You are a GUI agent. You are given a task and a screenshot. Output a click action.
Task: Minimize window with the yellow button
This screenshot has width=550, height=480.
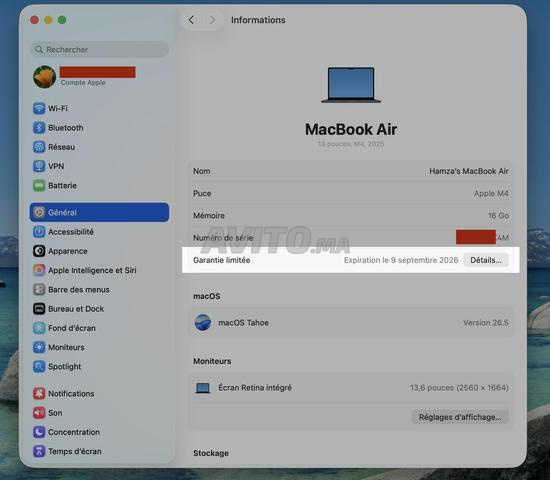click(48, 20)
